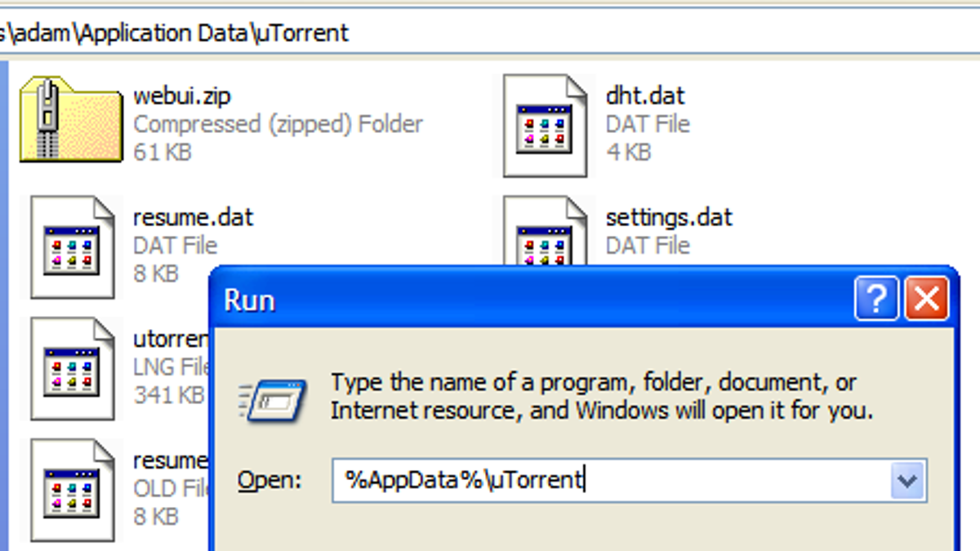
Task: Click the resume.dat file name
Action: pyautogui.click(x=194, y=217)
